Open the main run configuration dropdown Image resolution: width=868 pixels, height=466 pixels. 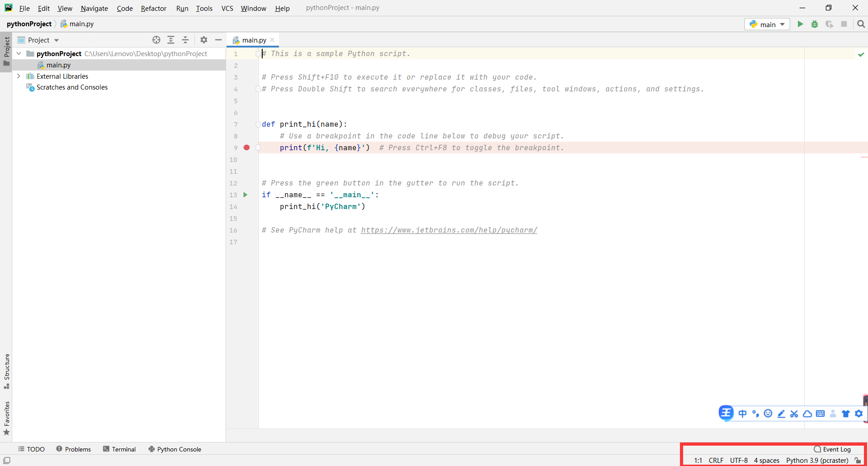(x=767, y=24)
